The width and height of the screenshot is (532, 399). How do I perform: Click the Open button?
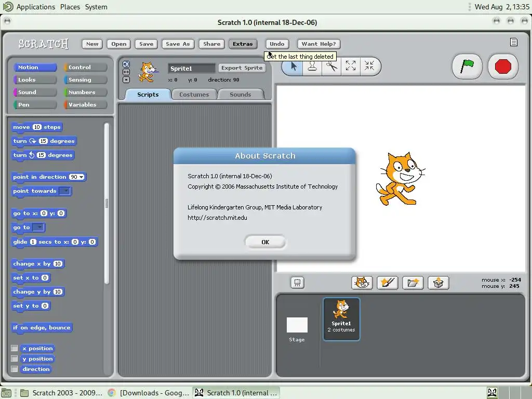[x=119, y=44]
